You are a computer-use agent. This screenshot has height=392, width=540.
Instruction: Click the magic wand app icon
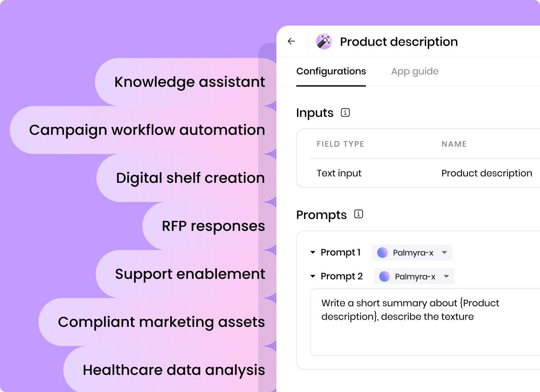(x=324, y=41)
